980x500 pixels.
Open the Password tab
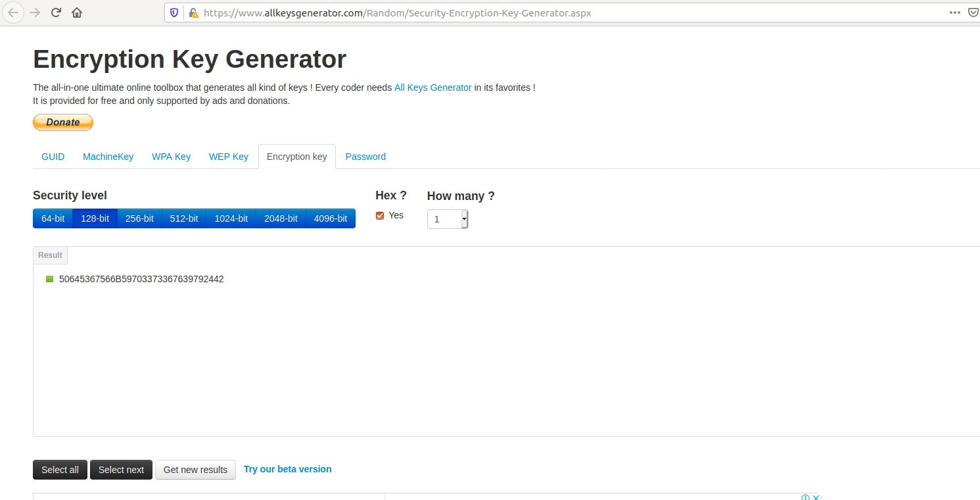click(365, 157)
